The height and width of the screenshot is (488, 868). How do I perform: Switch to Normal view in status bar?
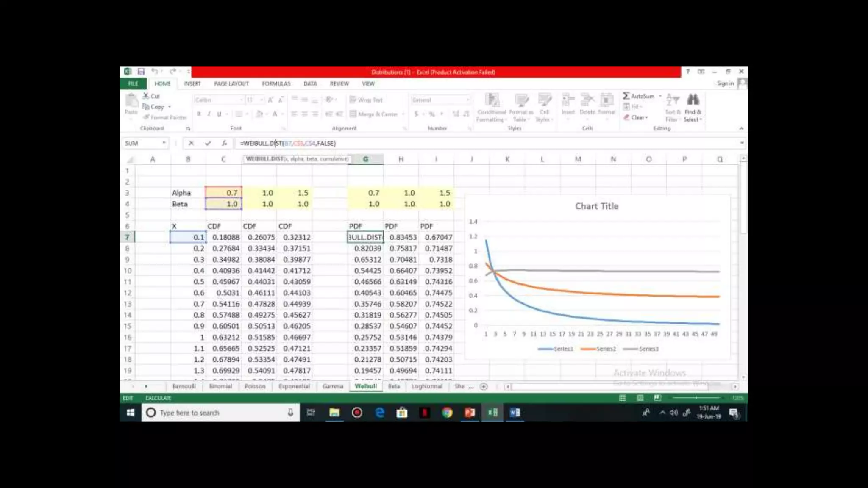coord(622,398)
